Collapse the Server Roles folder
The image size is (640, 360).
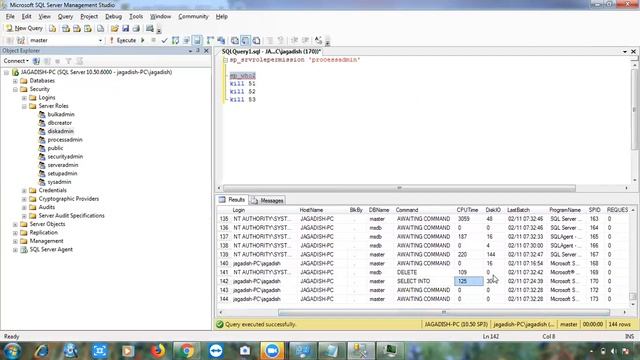pyautogui.click(x=24, y=106)
